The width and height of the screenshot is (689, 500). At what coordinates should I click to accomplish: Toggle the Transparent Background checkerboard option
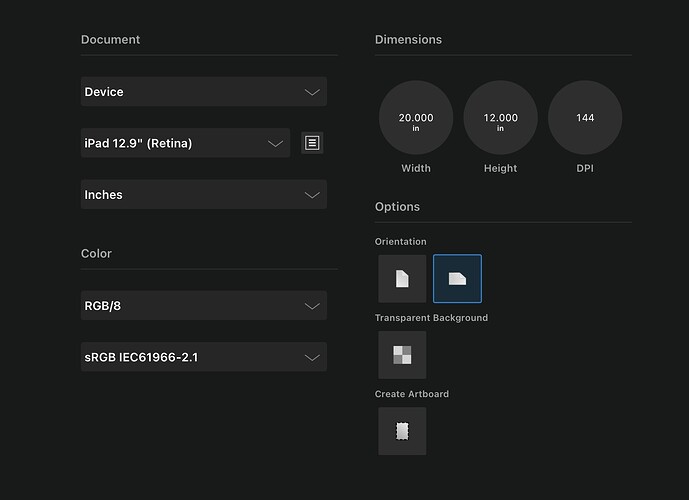[x=402, y=355]
